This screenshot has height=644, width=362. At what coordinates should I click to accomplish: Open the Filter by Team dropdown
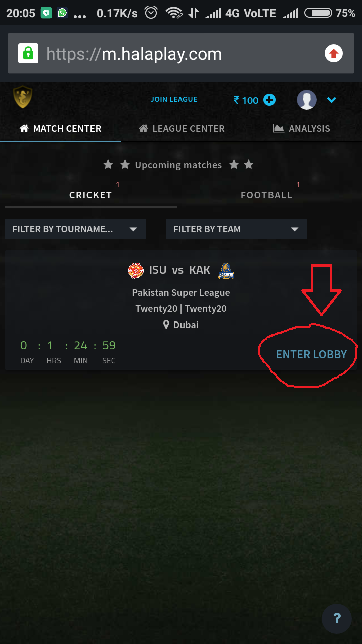pos(236,229)
